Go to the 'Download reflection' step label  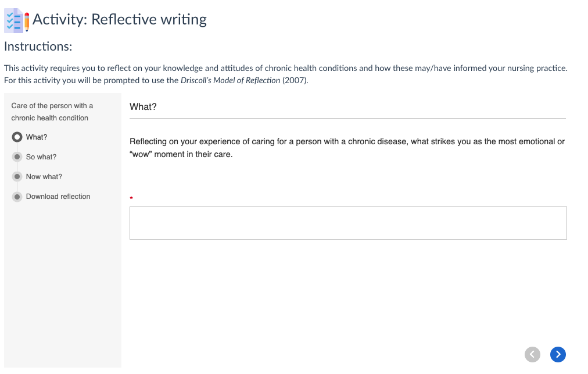58,197
